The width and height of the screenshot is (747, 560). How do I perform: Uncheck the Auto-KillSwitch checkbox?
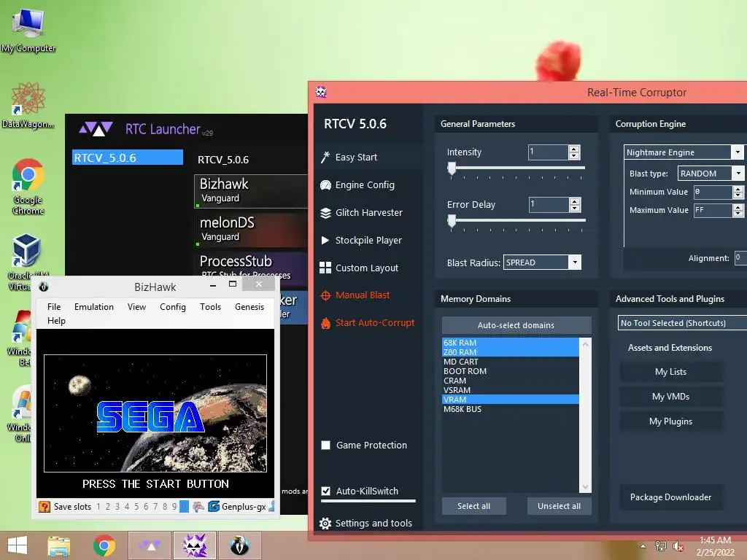[x=326, y=491]
